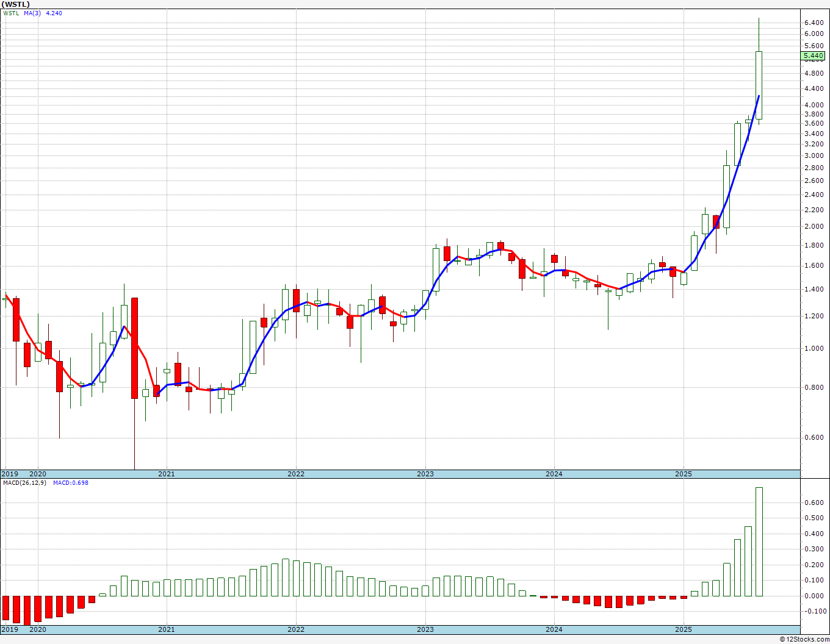Click the 2.000 price axis label
Viewport: 830px width, 644px height.
814,227
